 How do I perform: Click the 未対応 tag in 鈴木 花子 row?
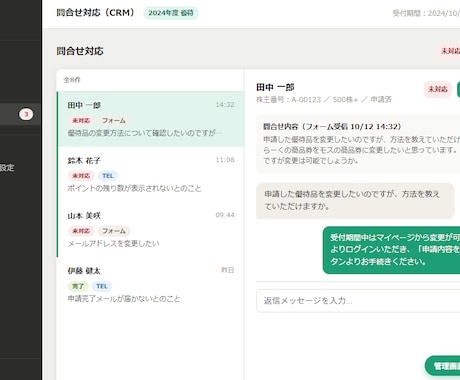tap(81, 176)
